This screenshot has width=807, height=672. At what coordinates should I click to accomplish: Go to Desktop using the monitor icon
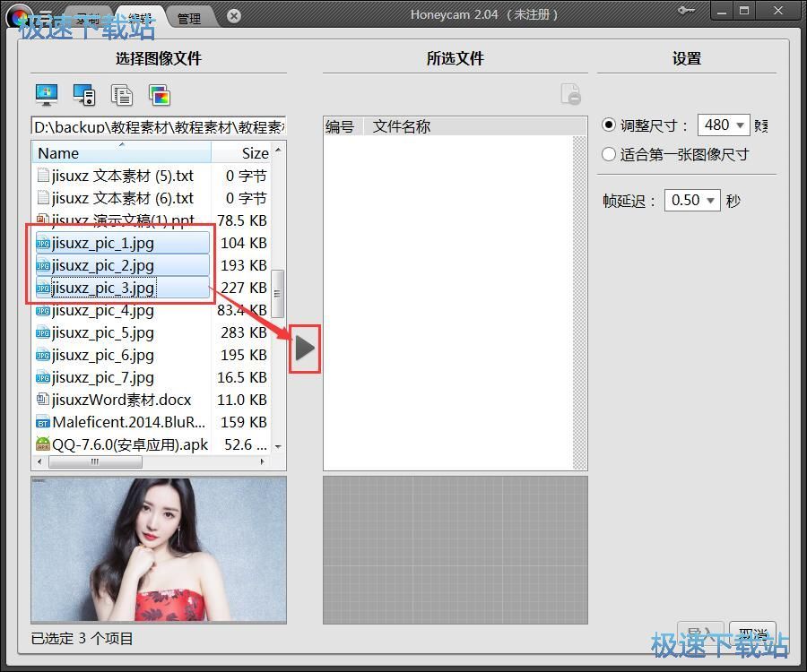47,95
